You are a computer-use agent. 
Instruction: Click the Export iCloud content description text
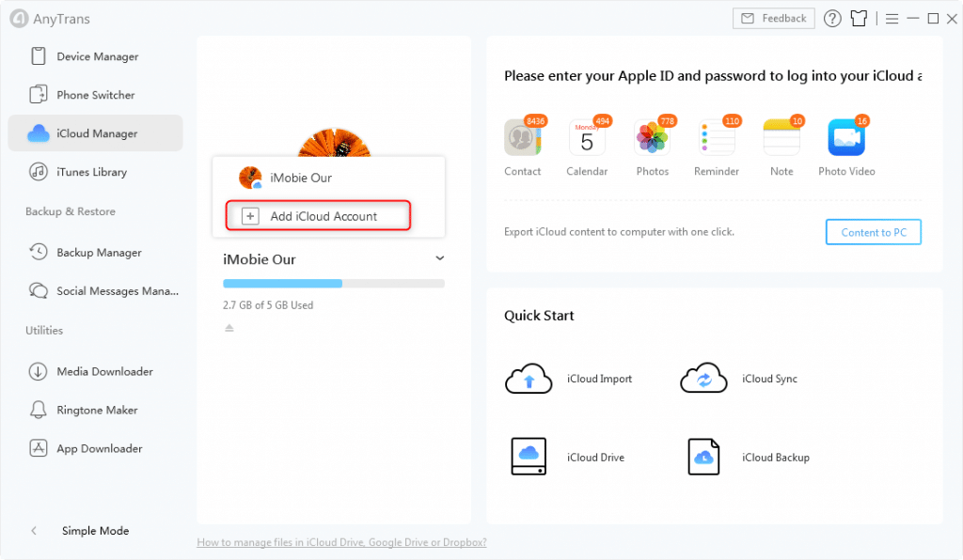click(x=619, y=232)
